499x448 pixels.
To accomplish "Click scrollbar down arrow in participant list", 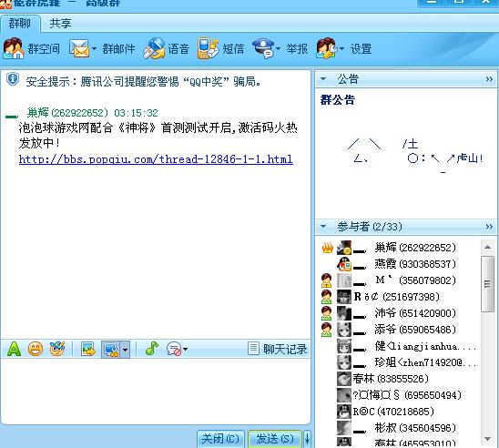I will [x=487, y=439].
